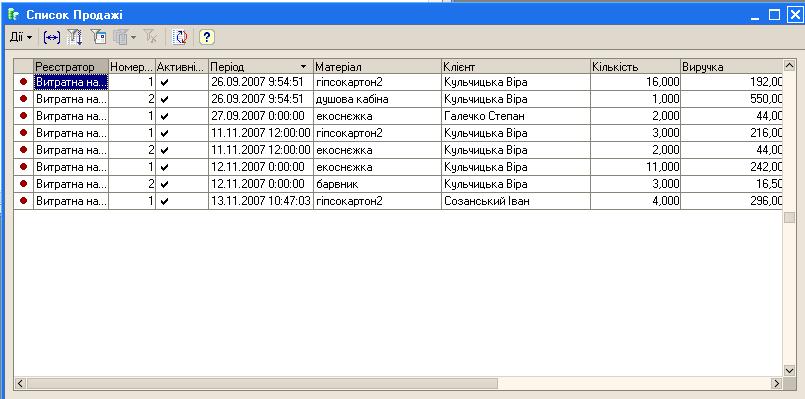Select the 192,00 revenue cell
The image size is (805, 399).
731,82
